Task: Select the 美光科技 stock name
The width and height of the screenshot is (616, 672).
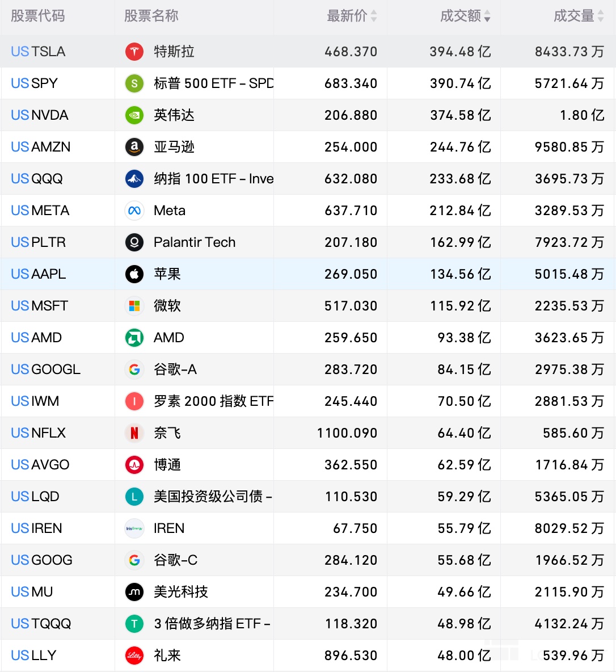Action: 181,592
